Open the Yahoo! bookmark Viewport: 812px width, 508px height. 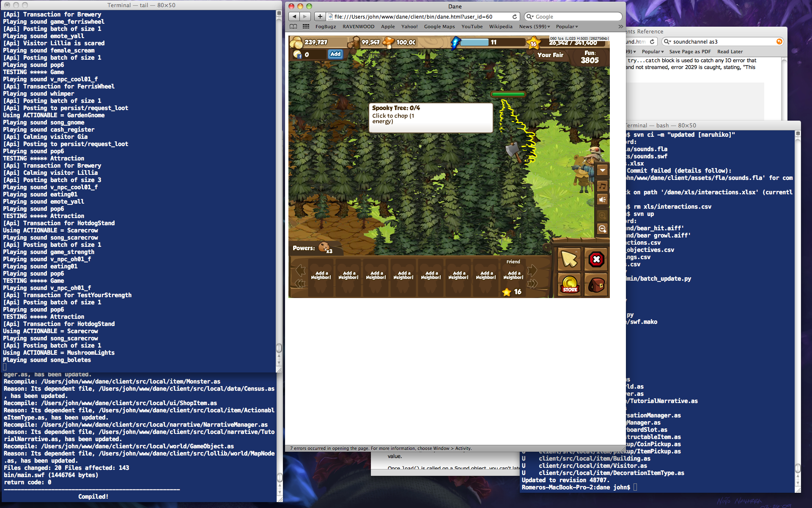click(x=409, y=27)
